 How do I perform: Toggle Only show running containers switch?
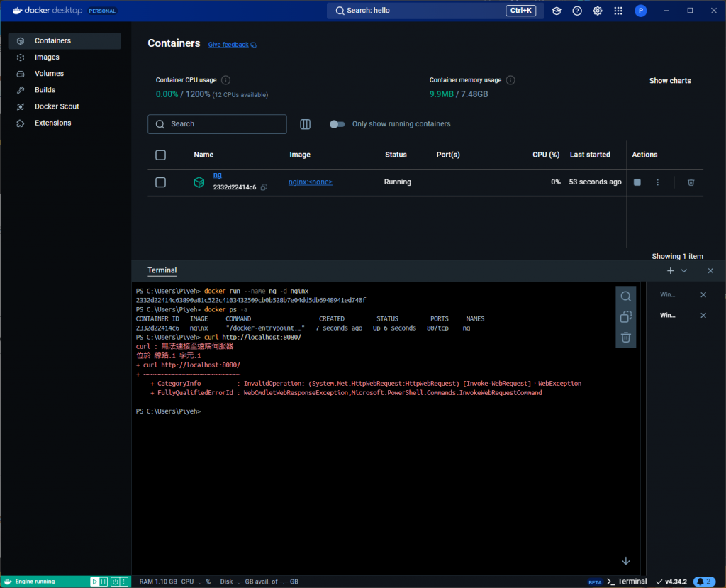click(x=337, y=124)
